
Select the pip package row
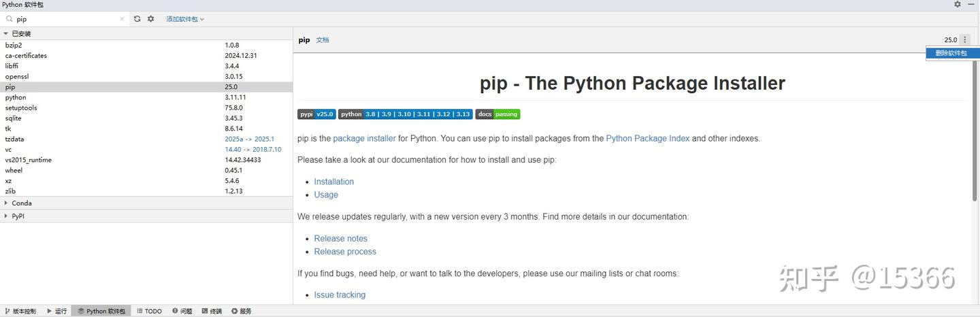coord(146,87)
